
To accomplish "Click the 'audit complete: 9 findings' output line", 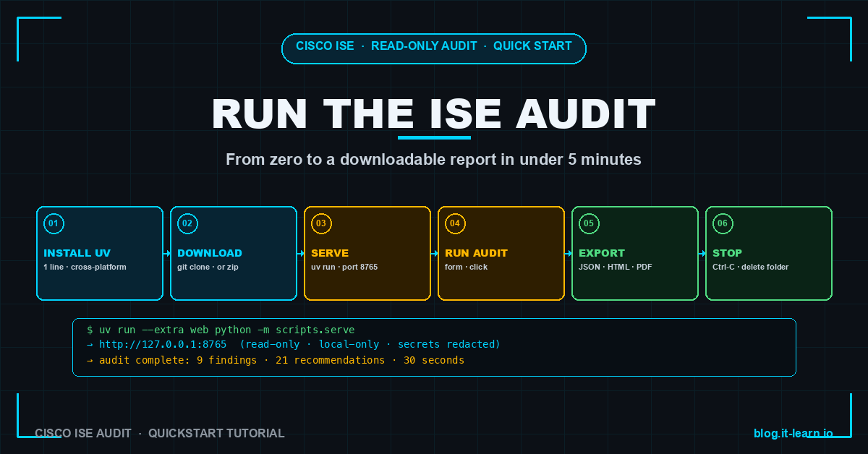I will coord(275,360).
